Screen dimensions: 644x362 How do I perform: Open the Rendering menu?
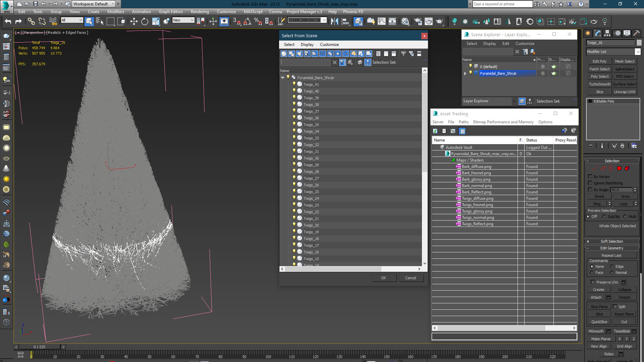[x=200, y=12]
